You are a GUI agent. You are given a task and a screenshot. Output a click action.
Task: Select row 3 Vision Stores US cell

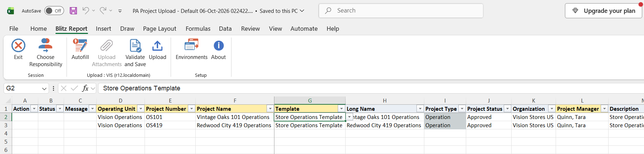pos(533,125)
